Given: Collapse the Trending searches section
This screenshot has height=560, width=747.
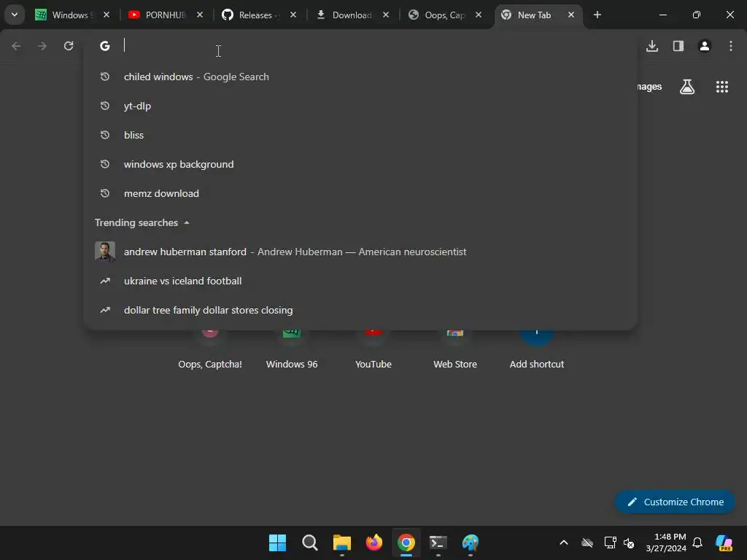Looking at the screenshot, I should pyautogui.click(x=187, y=222).
